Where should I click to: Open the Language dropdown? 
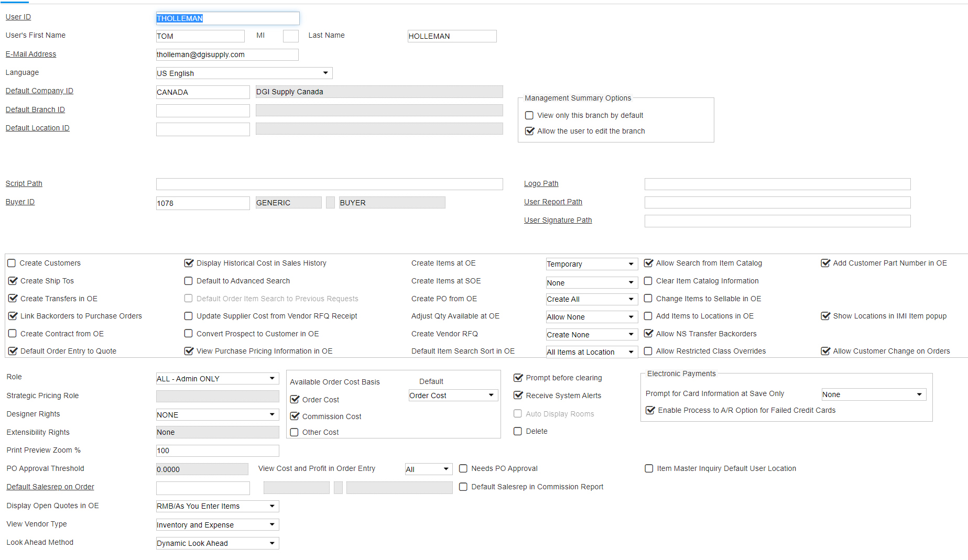click(x=325, y=73)
